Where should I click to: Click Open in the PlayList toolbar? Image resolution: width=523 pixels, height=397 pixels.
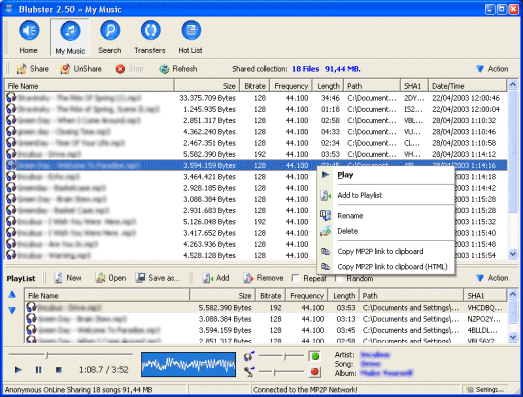click(x=111, y=278)
